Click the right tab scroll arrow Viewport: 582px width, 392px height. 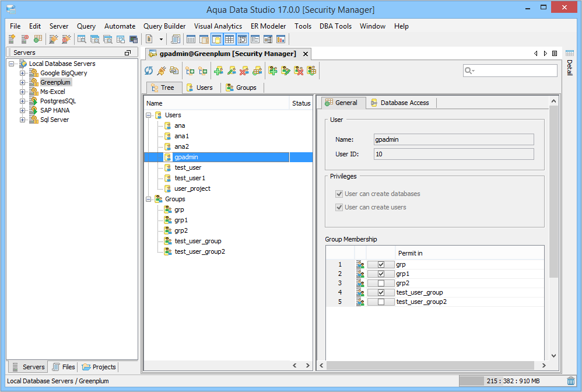coord(545,54)
